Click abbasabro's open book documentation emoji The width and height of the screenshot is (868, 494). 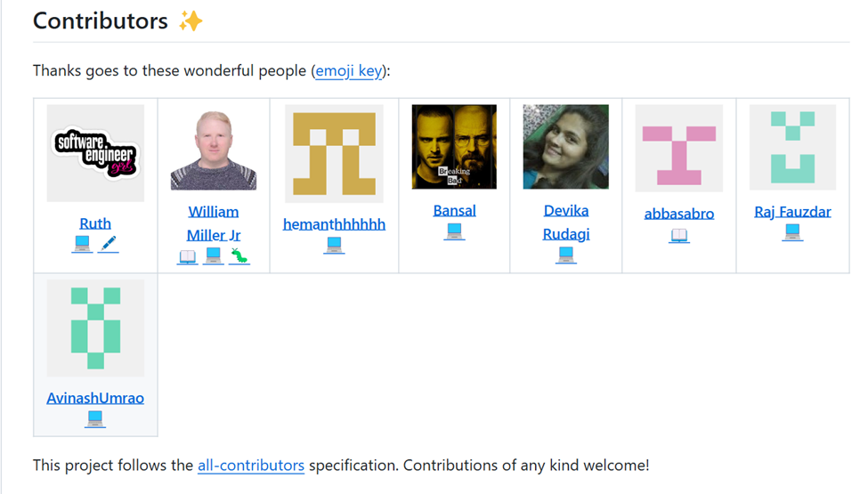click(679, 235)
